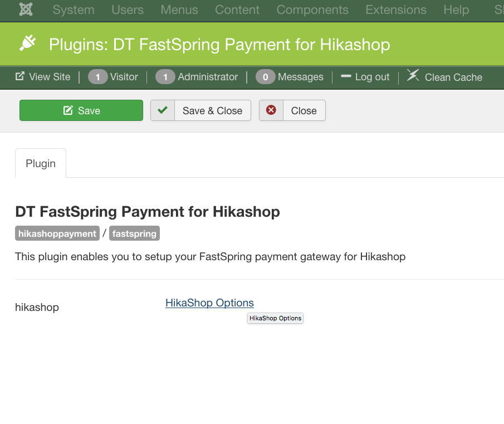Click the Visitor count badge
Viewport: 504px width, 424px height.
[x=97, y=77]
